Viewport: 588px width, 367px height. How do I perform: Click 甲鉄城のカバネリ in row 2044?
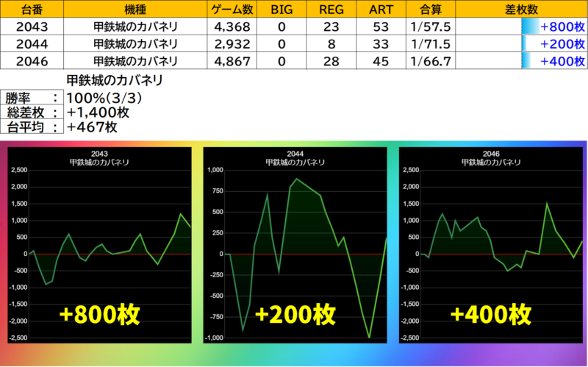[135, 44]
